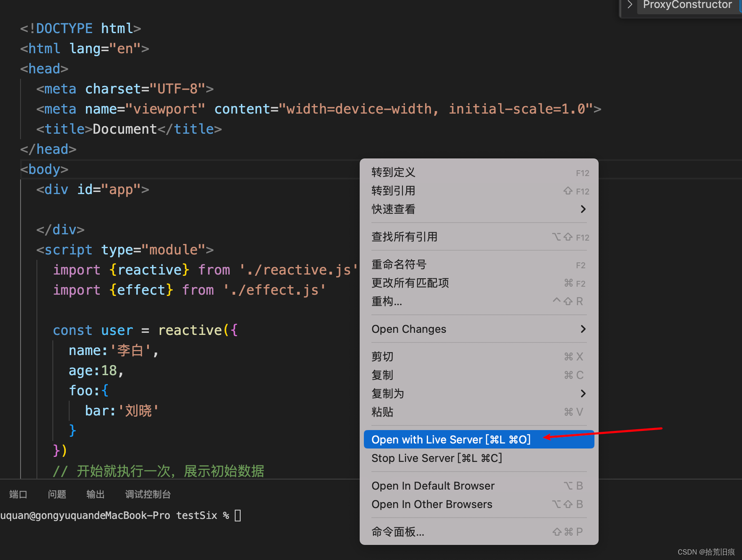Viewport: 742px width, 560px height.
Task: Choose 更改所有匹配项 menu entry
Action: click(479, 283)
